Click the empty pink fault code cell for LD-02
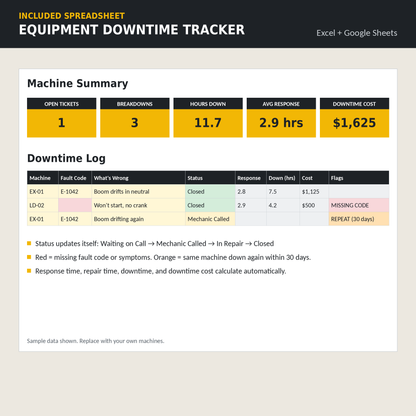Image resolution: width=416 pixels, height=416 pixels. click(x=75, y=205)
